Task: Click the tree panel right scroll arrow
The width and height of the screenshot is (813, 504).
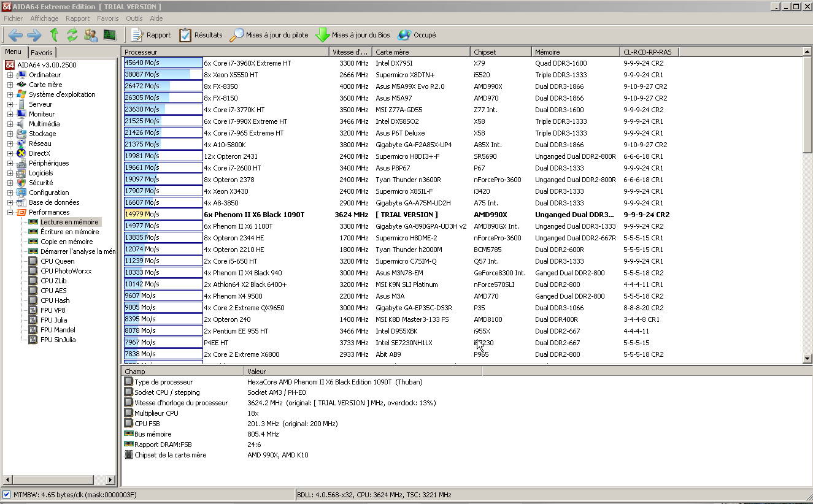Action: click(111, 480)
